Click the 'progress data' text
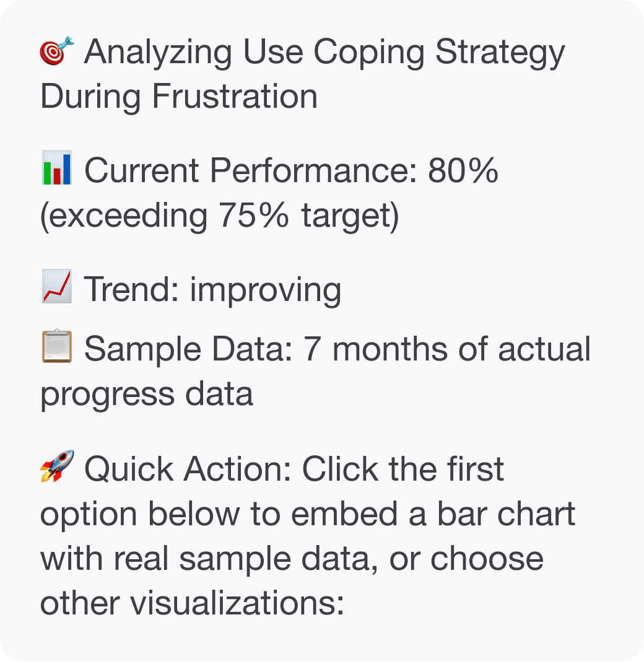644x664 pixels. (147, 395)
